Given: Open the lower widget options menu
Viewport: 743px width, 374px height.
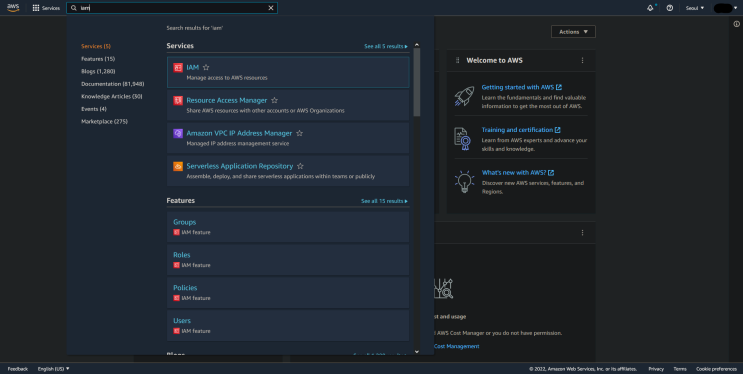Looking at the screenshot, I should 582,233.
